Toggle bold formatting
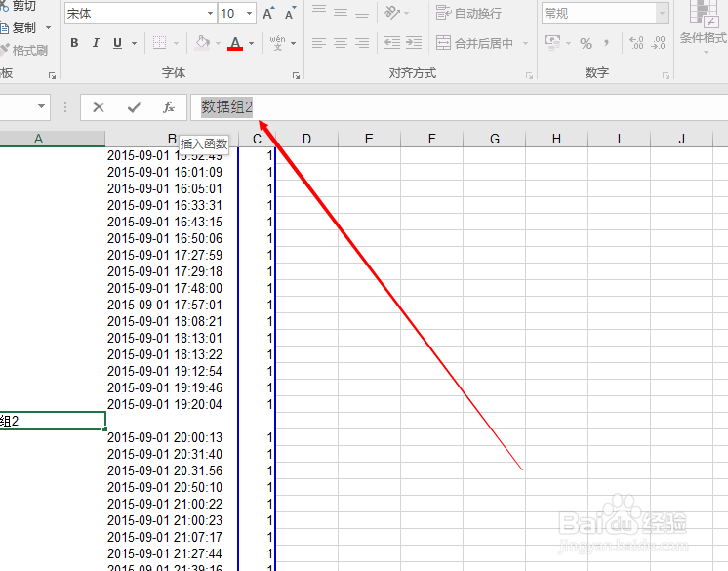The height and width of the screenshot is (571, 728). pos(74,43)
